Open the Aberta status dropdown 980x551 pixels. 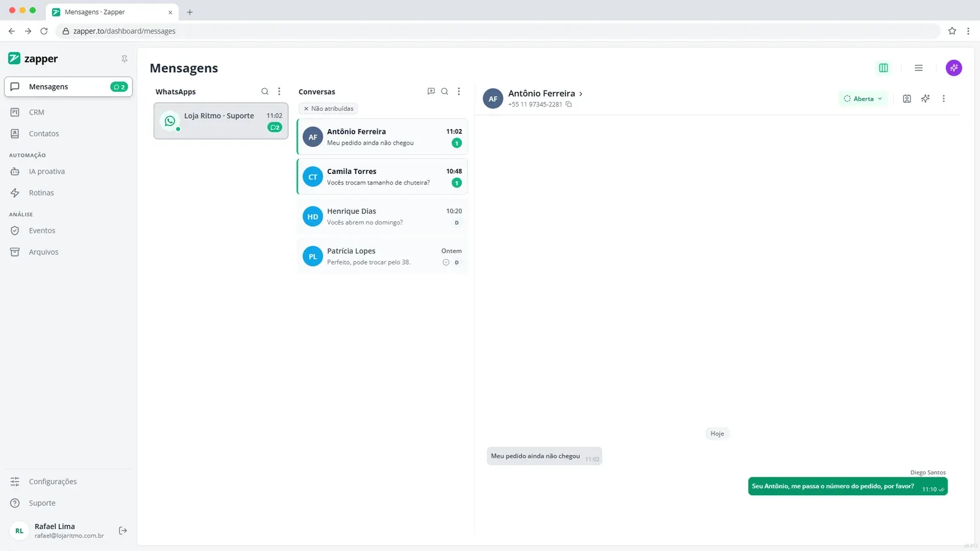pos(863,99)
